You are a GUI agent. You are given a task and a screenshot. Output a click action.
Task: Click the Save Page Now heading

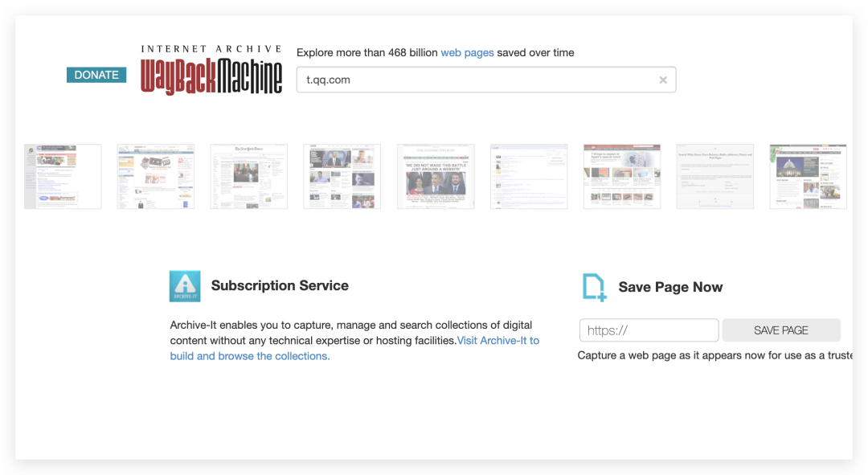tap(670, 287)
